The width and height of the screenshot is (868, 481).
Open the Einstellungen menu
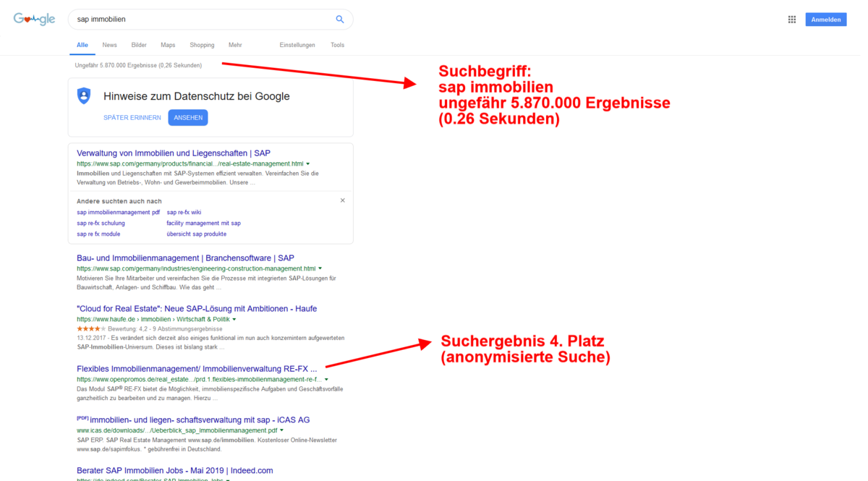(297, 44)
